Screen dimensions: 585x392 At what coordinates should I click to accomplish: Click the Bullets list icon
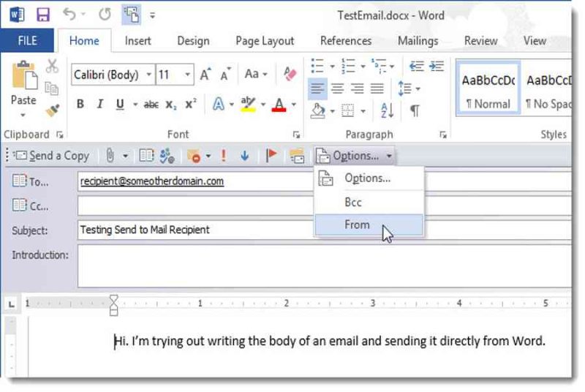(317, 66)
